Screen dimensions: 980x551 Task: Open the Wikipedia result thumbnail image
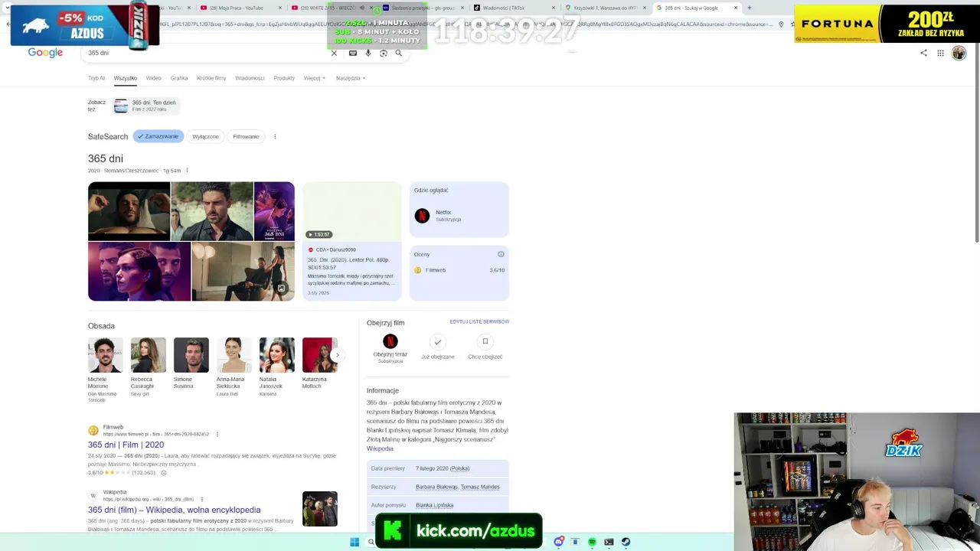(320, 509)
